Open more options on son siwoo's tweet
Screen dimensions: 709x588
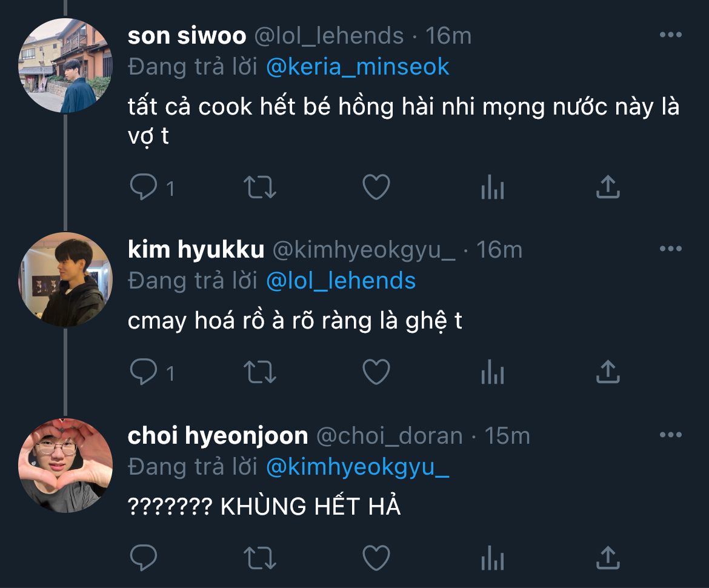click(x=670, y=35)
